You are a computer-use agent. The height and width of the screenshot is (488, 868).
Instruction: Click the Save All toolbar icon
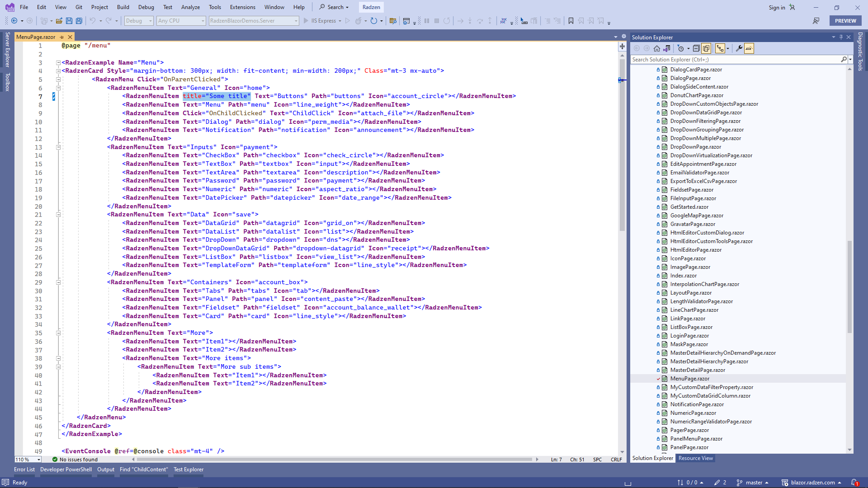[79, 21]
